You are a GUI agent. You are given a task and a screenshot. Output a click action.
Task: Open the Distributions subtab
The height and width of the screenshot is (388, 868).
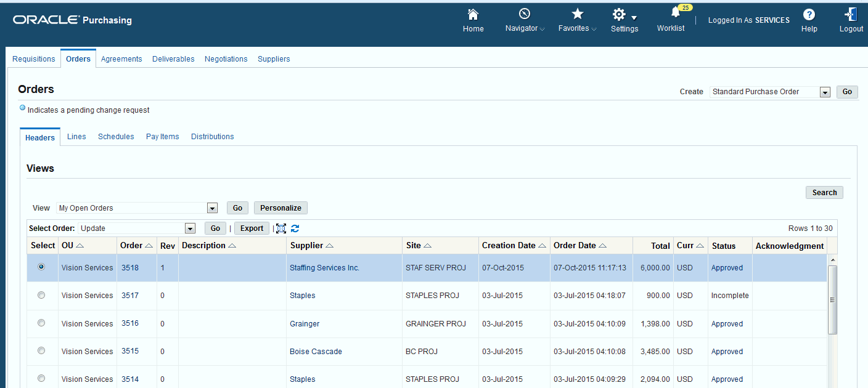(x=213, y=137)
